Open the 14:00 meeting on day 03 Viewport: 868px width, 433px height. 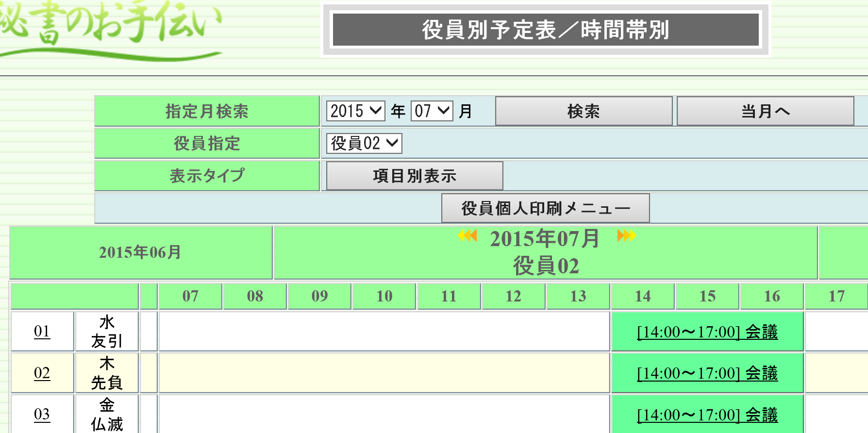[707, 415]
